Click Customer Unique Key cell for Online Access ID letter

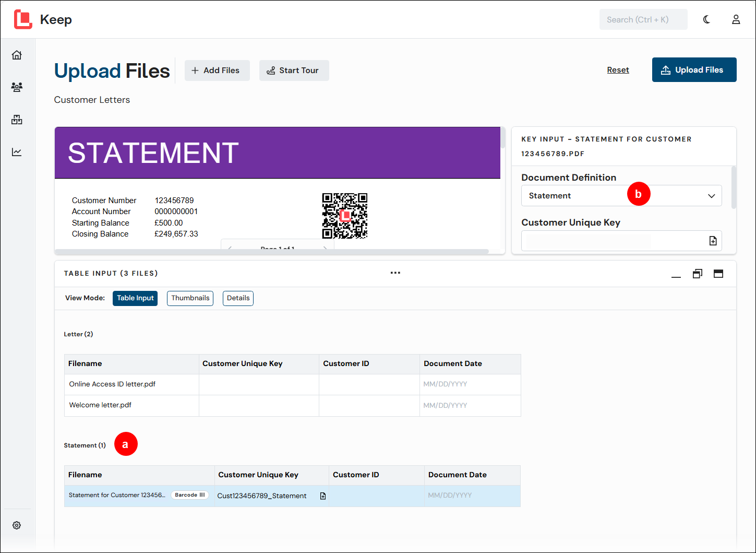[x=259, y=384]
